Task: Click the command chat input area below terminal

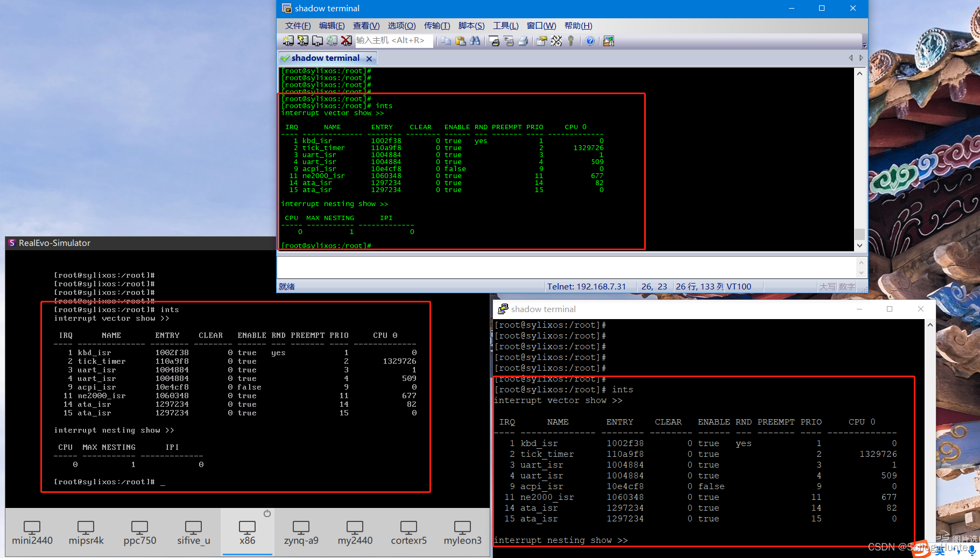Action: [x=566, y=267]
